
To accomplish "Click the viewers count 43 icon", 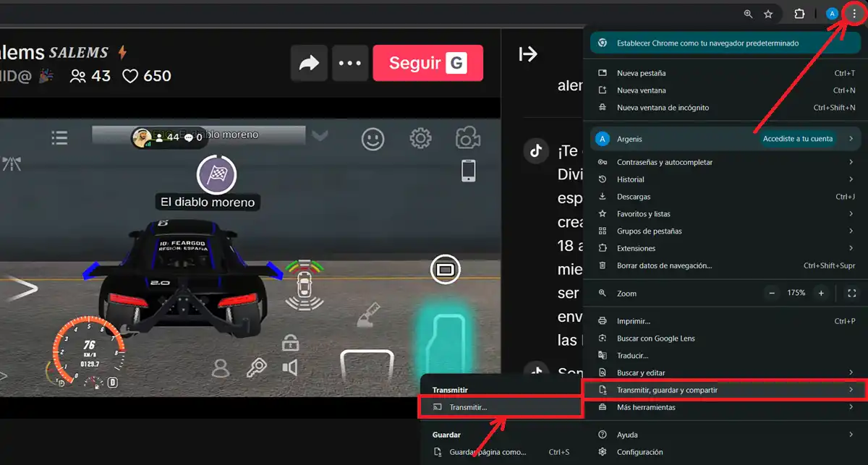I will click(x=90, y=76).
